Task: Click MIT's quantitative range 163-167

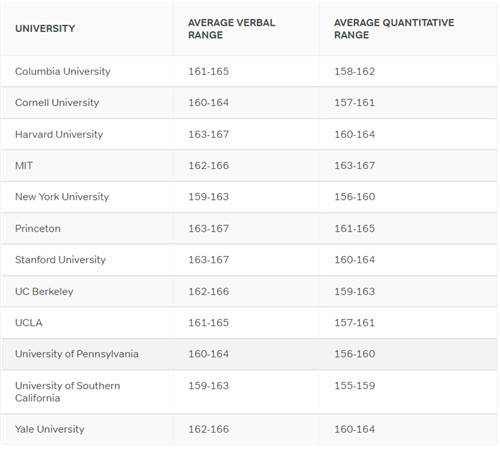Action: (355, 166)
